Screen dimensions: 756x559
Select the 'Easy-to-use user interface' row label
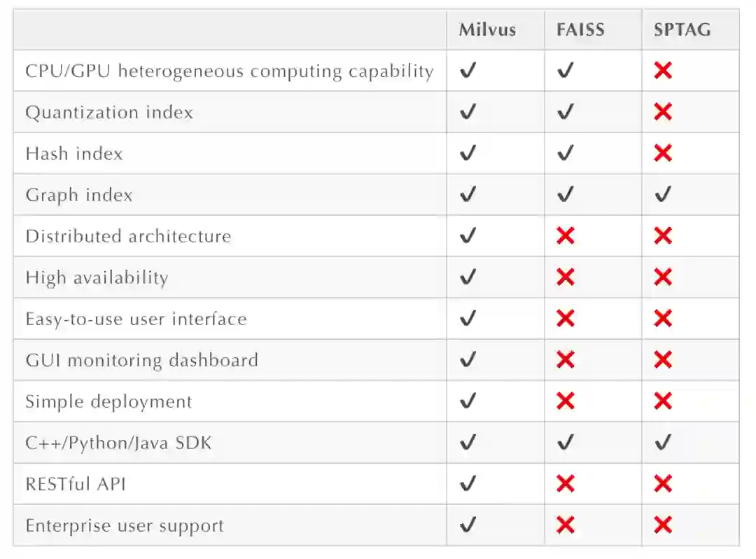pos(136,319)
